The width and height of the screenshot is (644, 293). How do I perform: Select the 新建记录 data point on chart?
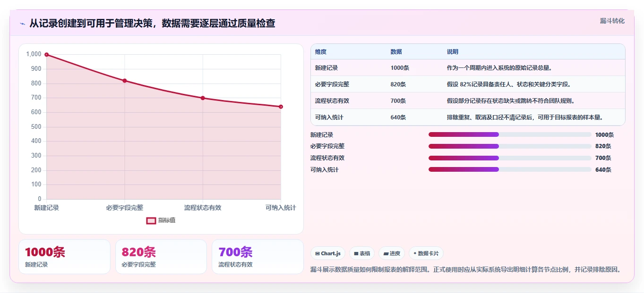click(x=46, y=55)
